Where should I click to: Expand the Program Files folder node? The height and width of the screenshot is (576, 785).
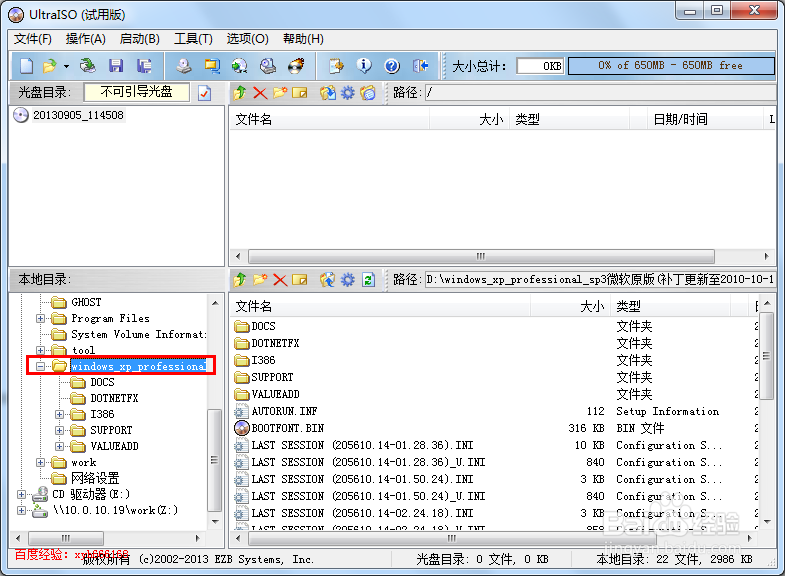[40, 318]
